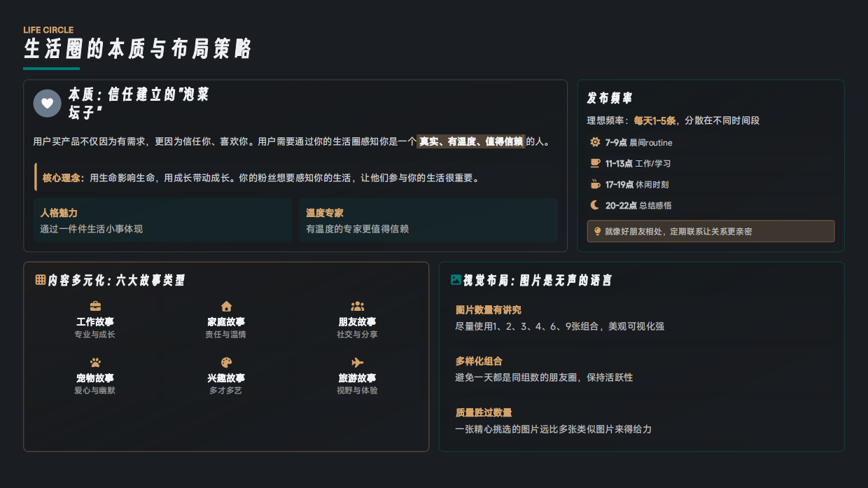This screenshot has width=868, height=488.
Task: Click the 专业与成长 subtitle
Action: click(x=95, y=335)
